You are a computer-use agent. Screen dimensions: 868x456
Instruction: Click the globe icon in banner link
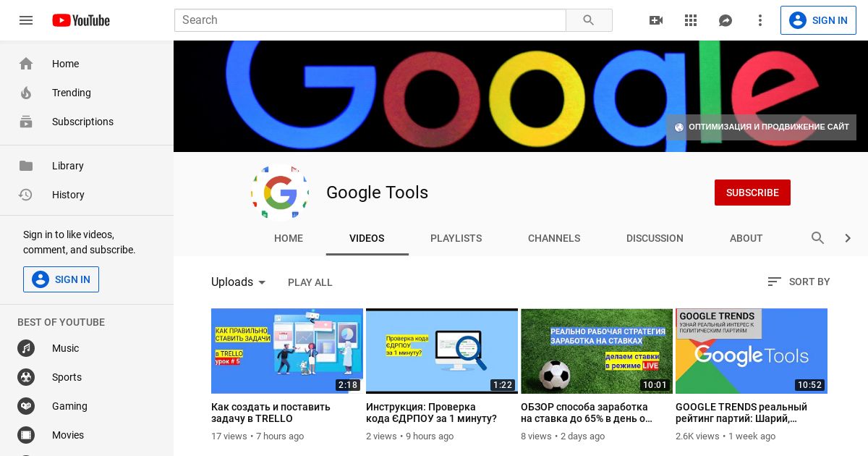[x=679, y=127]
